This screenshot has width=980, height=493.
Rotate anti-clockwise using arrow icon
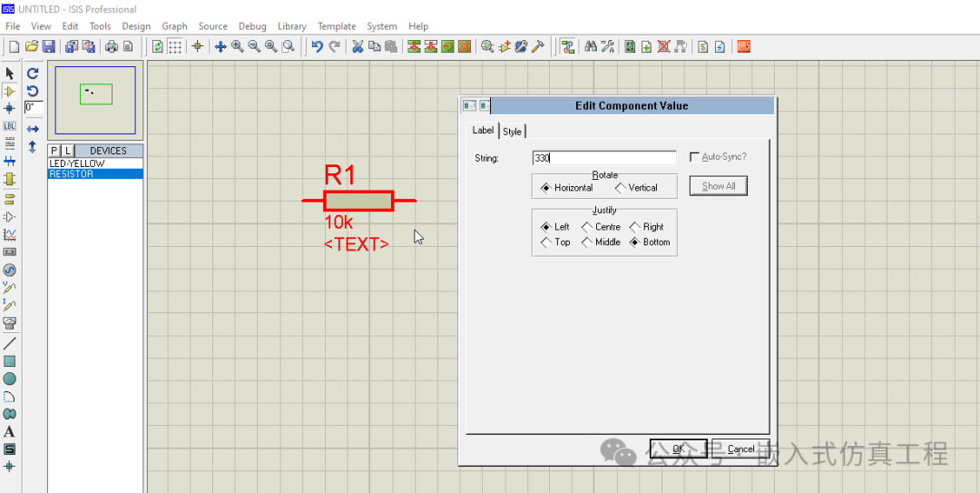[34, 92]
